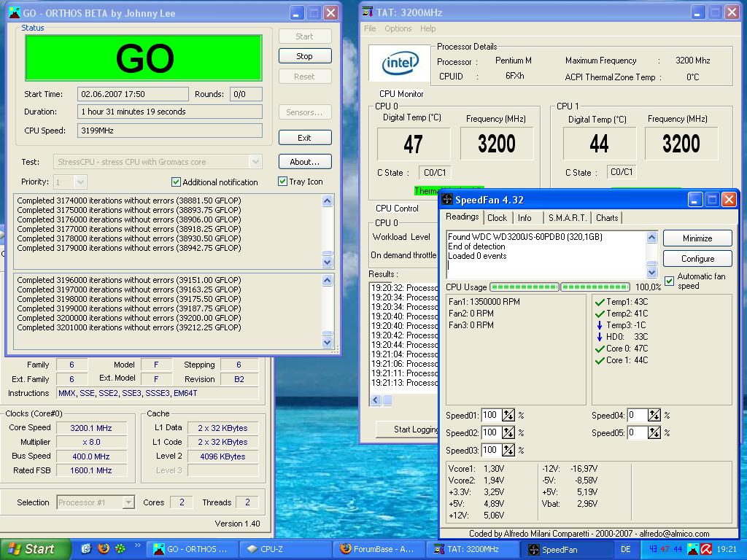Switch to the S.M.A.R.T. tab
This screenshot has width=747, height=560.
pos(567,217)
